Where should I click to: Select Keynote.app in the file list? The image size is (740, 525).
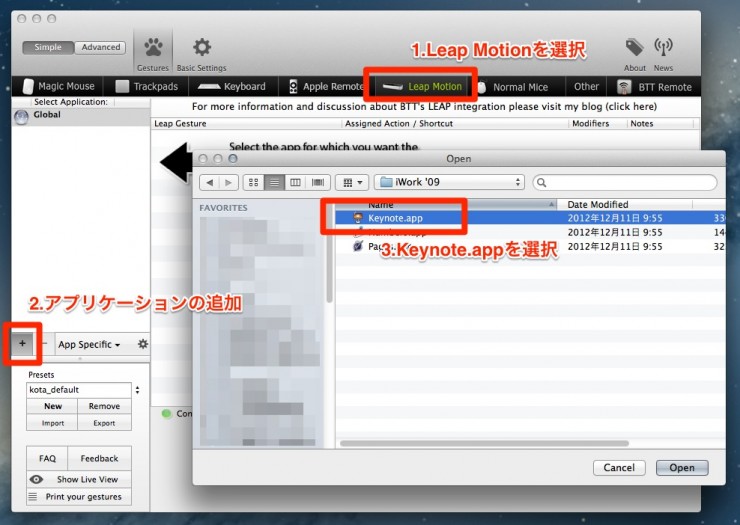[530, 218]
